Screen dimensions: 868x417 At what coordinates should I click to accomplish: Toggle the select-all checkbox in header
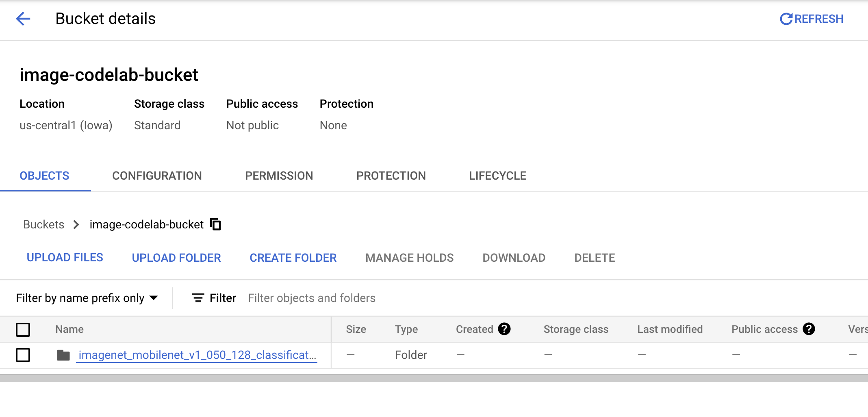pyautogui.click(x=23, y=330)
